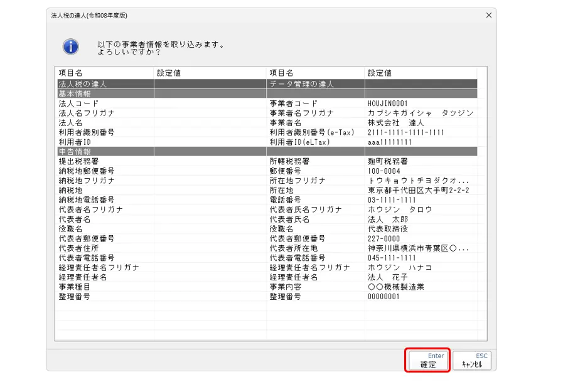Click the value ○○機械製造業

pyautogui.click(x=395, y=287)
